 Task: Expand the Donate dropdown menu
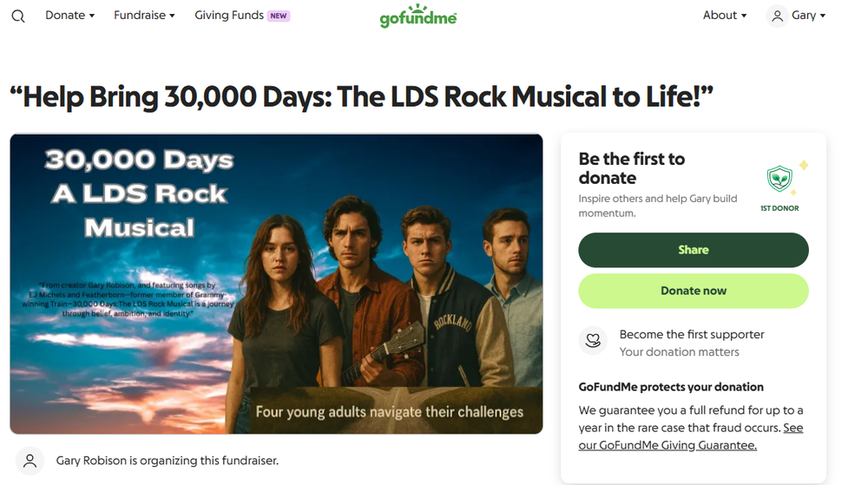click(69, 16)
